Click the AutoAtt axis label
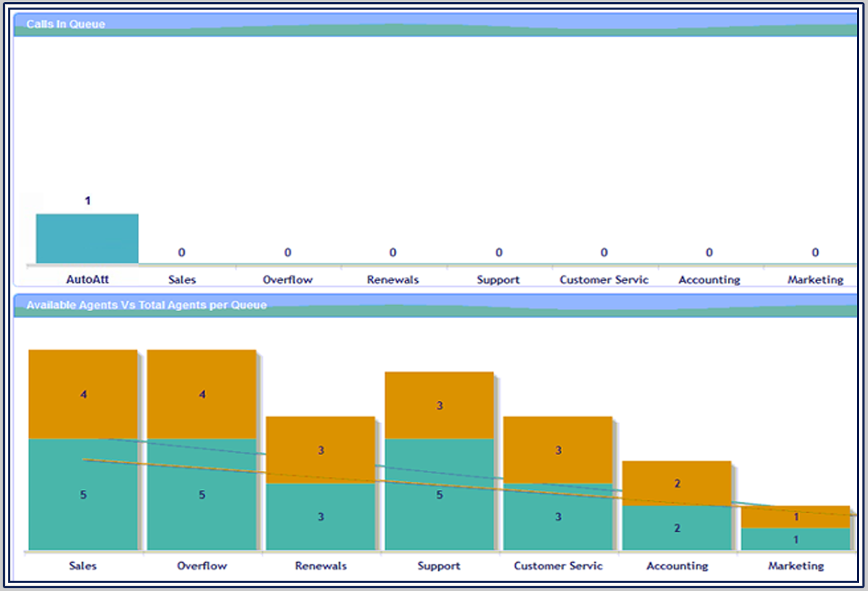868x591 pixels. pyautogui.click(x=87, y=280)
